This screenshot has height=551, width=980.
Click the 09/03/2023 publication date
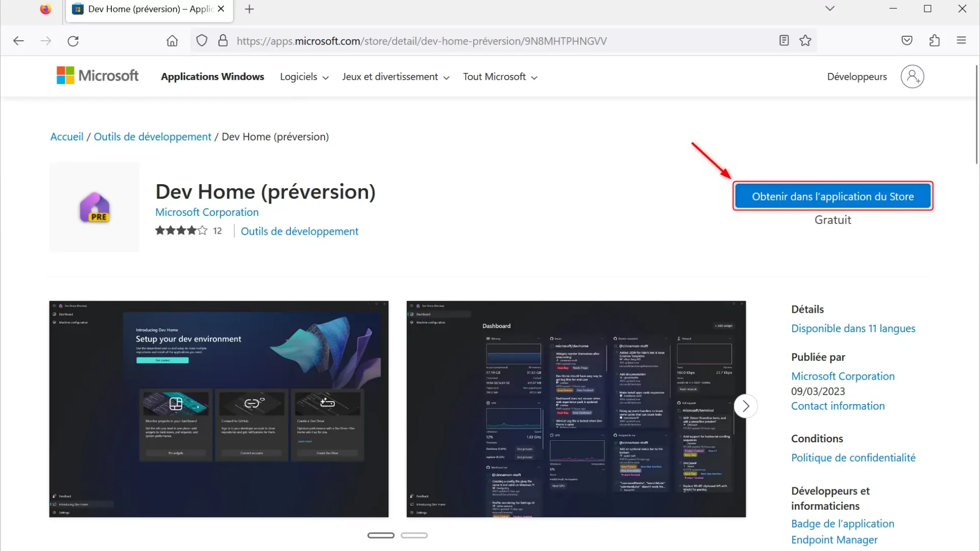(818, 391)
